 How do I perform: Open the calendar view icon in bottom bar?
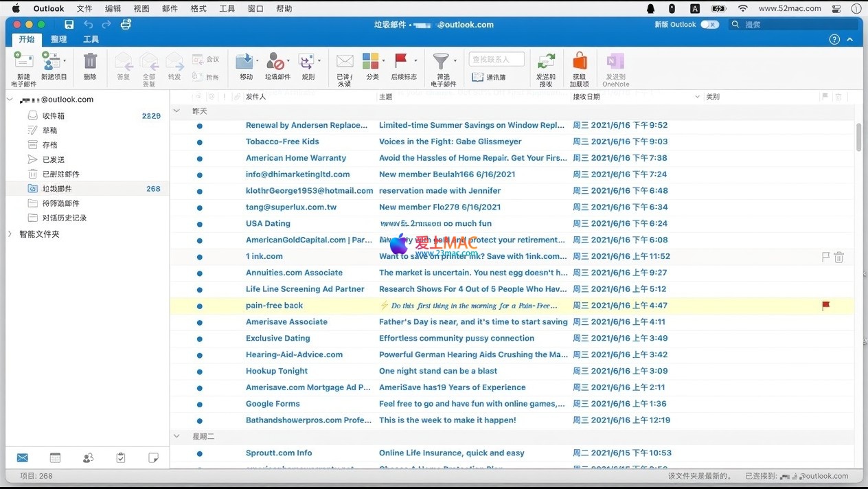coord(55,458)
